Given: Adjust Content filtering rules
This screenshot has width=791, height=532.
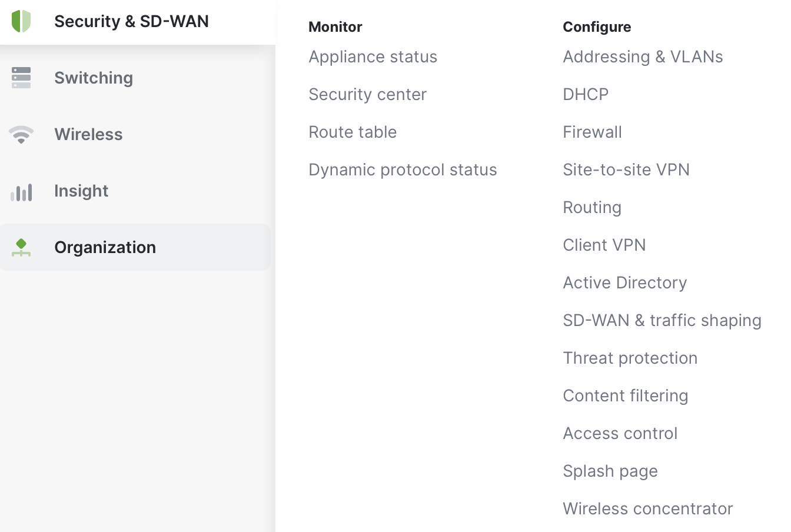Looking at the screenshot, I should 626,395.
